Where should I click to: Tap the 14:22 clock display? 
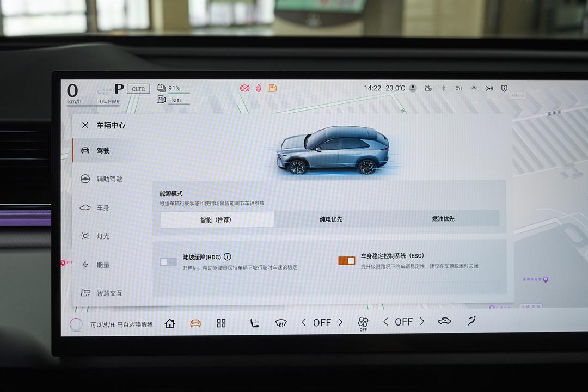point(372,88)
